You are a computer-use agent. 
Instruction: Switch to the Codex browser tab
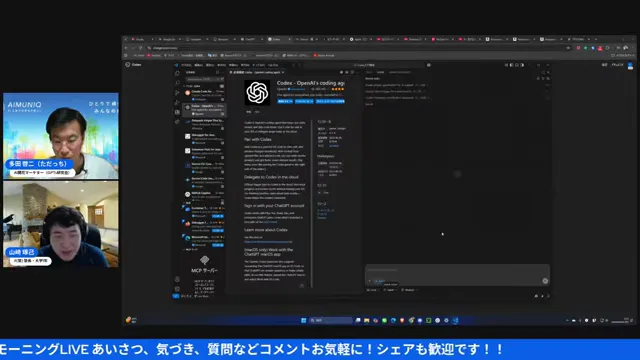click(x=278, y=39)
